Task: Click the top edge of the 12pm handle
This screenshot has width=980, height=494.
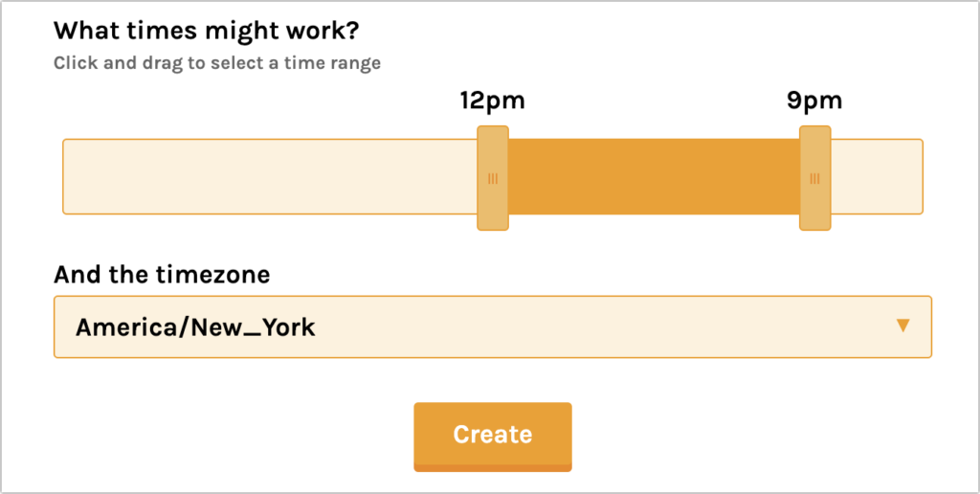Action: (x=493, y=127)
